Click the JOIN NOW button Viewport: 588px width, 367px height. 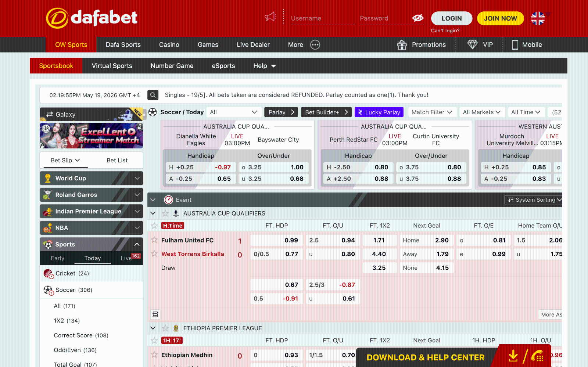(501, 18)
